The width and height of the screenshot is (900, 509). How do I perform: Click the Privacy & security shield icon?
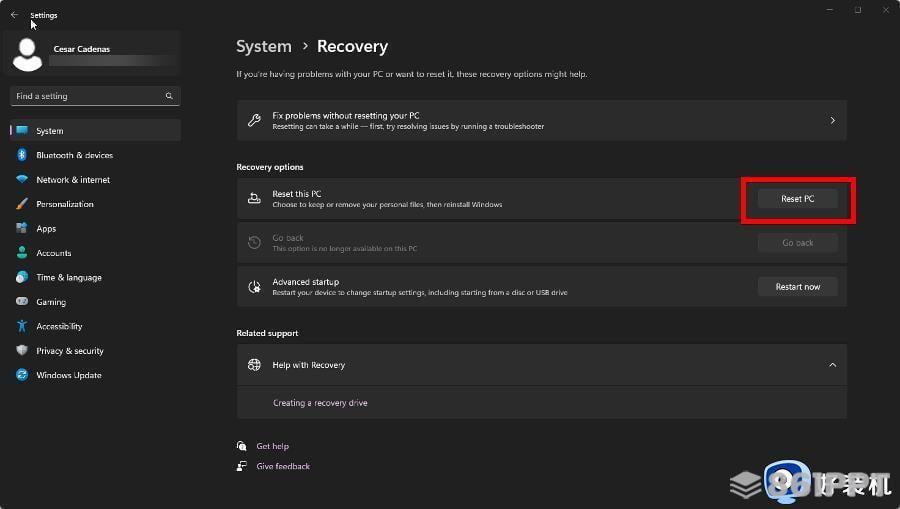pos(22,350)
